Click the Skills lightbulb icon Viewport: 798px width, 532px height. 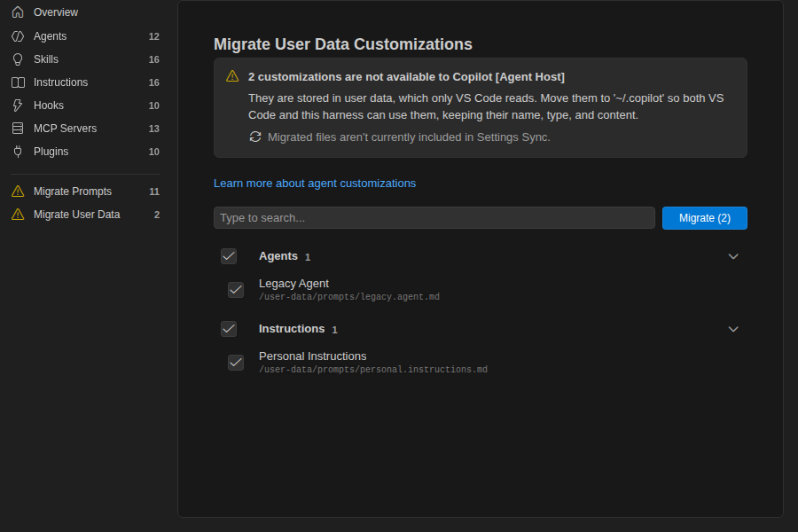point(18,59)
